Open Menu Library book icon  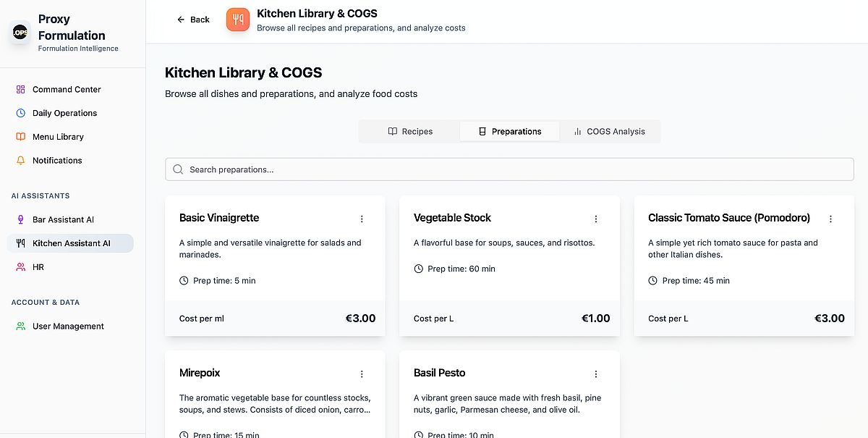pos(20,137)
